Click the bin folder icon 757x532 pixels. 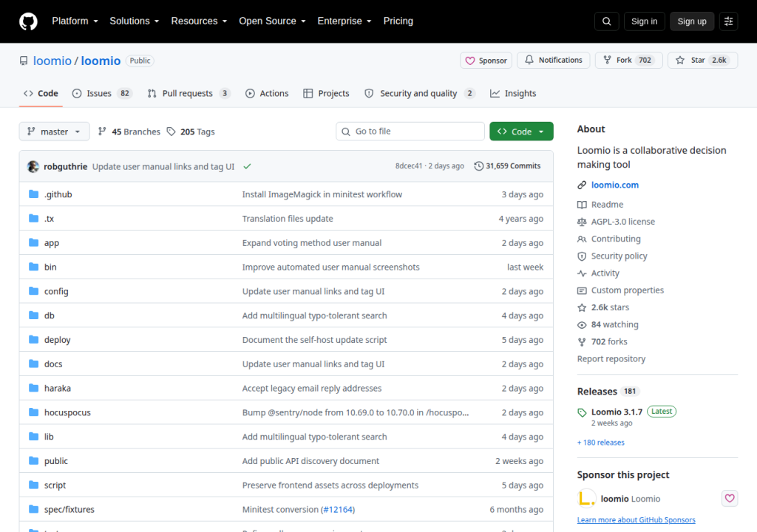[33, 267]
